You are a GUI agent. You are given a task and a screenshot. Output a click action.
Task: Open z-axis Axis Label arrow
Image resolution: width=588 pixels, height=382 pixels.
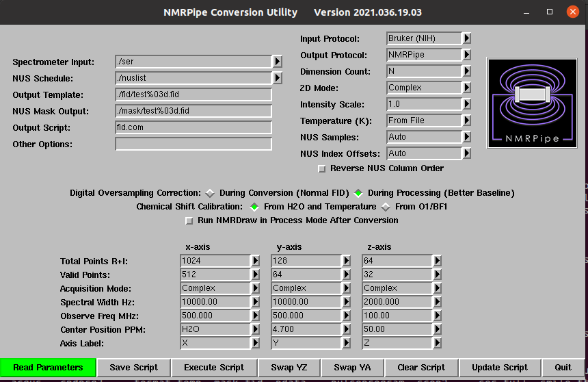pyautogui.click(x=437, y=343)
